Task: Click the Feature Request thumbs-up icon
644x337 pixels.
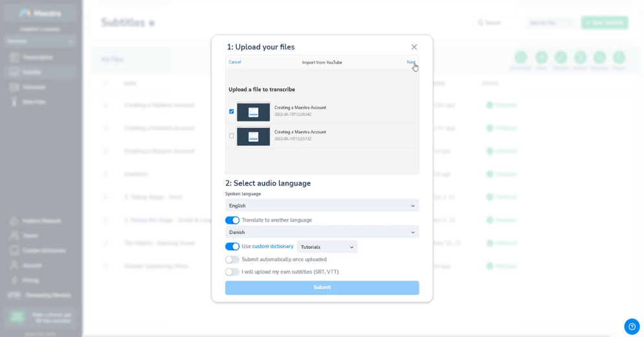Action: tap(14, 220)
